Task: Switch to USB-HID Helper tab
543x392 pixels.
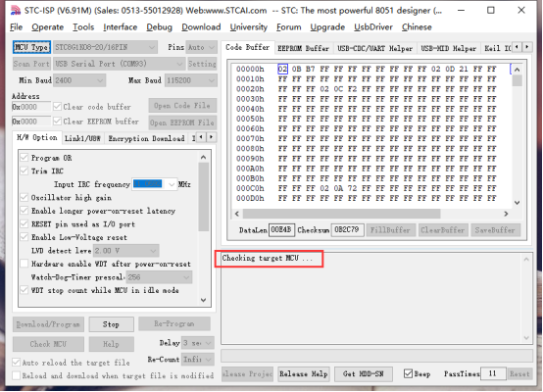Action: (449, 48)
